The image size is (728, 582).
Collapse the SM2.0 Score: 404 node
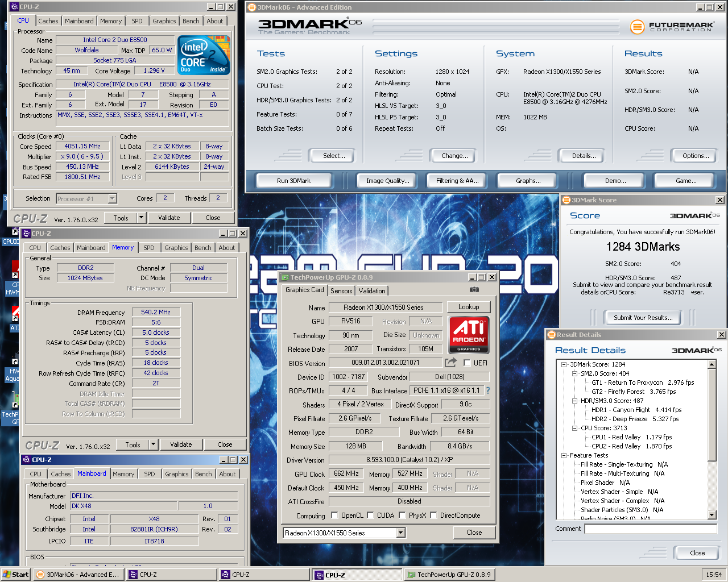coord(574,373)
